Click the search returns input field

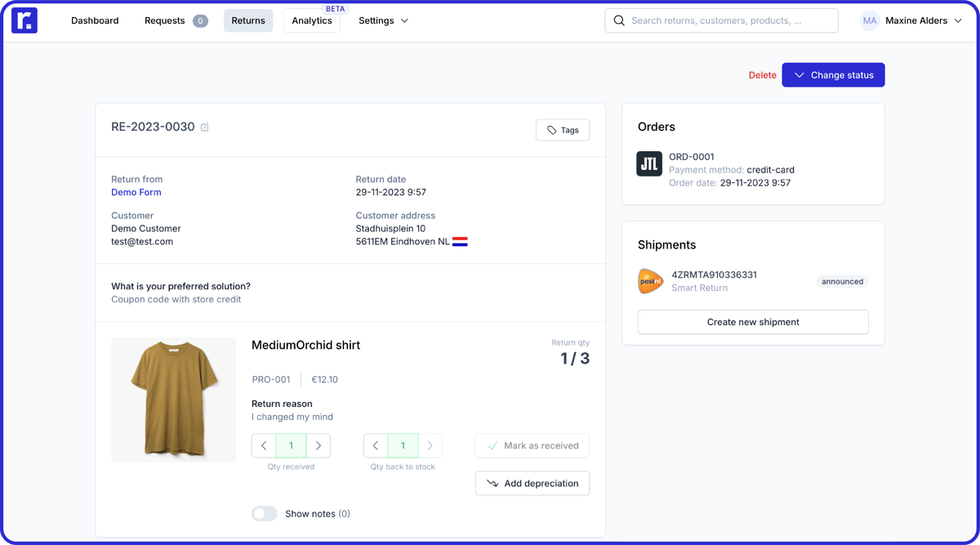click(x=722, y=20)
